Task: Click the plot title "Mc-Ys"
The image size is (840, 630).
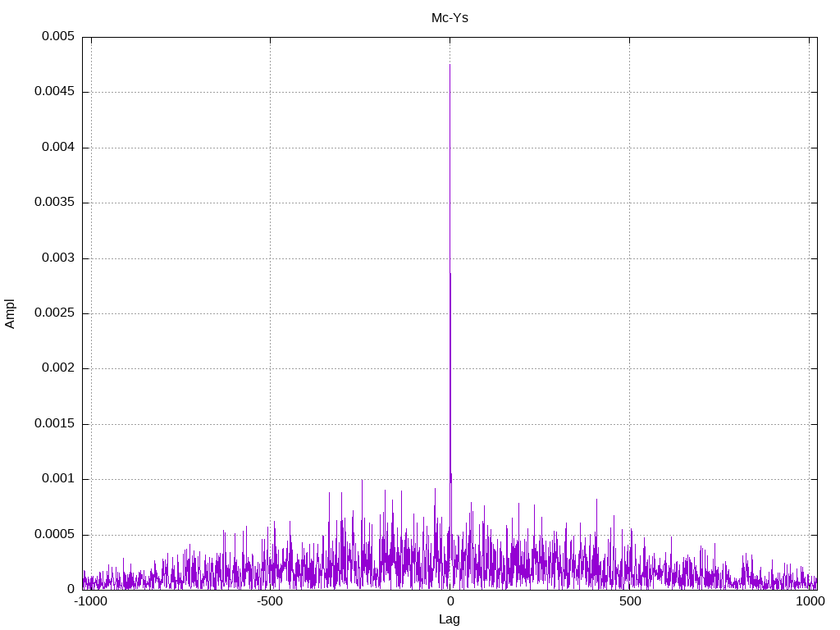Action: pyautogui.click(x=450, y=17)
